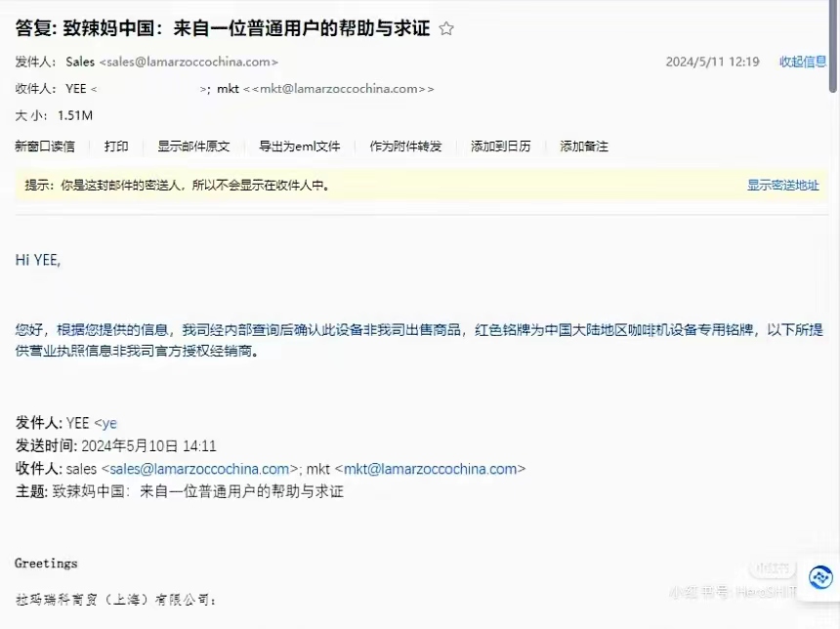
Task: Click sender address sales@lamarzoccochina.com in header
Action: coord(189,62)
